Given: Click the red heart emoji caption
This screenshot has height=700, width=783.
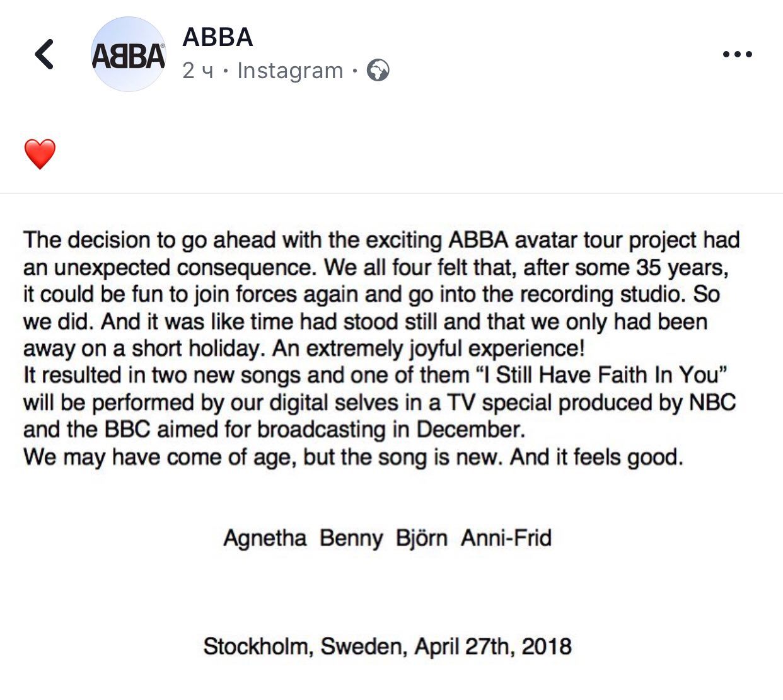Looking at the screenshot, I should [x=40, y=154].
